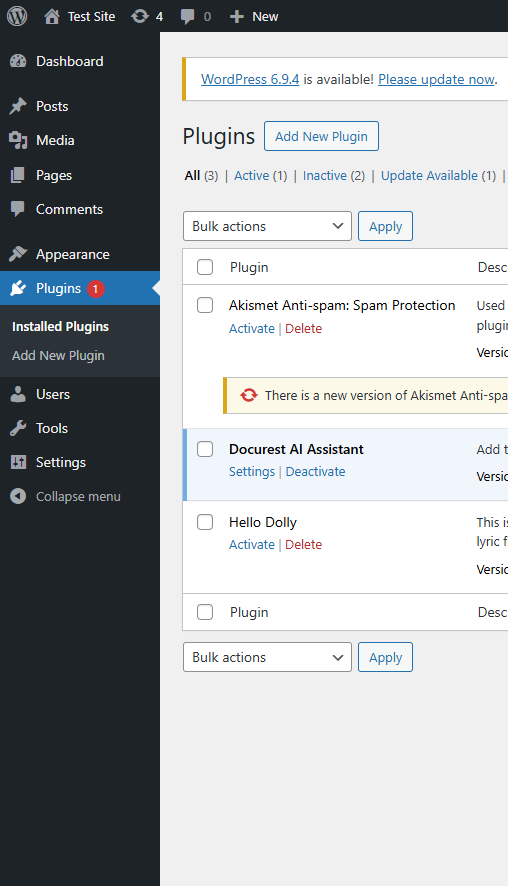Click the top Apply button
The height and width of the screenshot is (886, 508).
coord(385,226)
